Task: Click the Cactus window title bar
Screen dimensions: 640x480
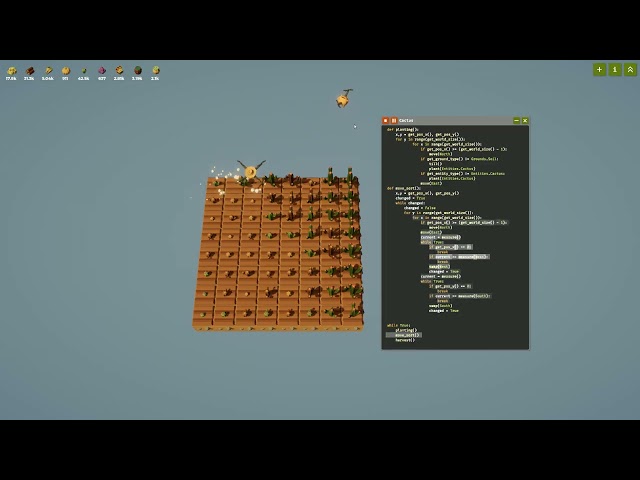Action: point(455,120)
